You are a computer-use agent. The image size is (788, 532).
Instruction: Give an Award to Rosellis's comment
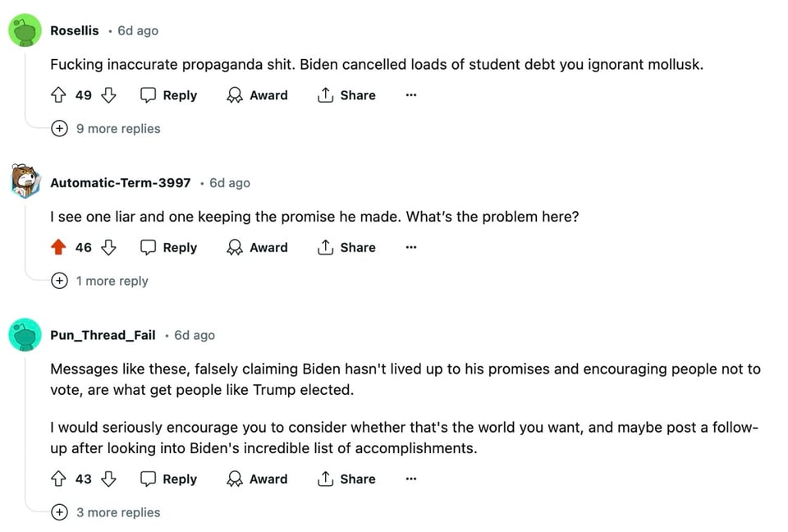click(x=258, y=95)
